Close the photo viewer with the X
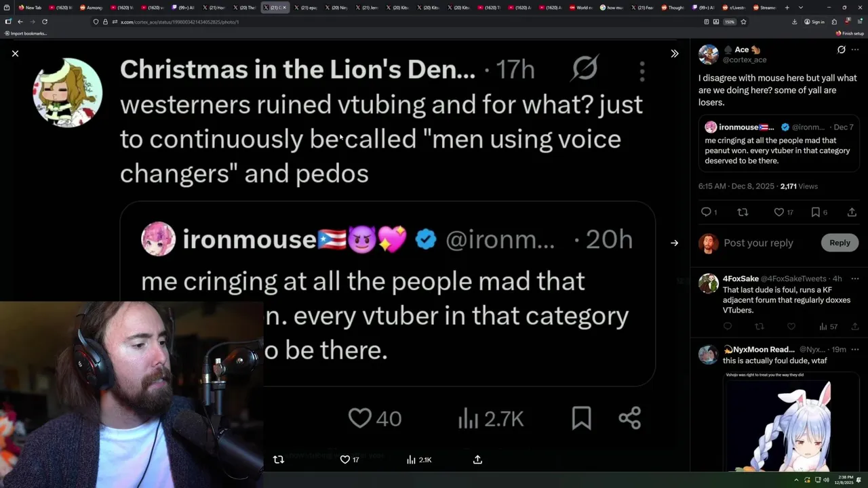 pos(15,54)
